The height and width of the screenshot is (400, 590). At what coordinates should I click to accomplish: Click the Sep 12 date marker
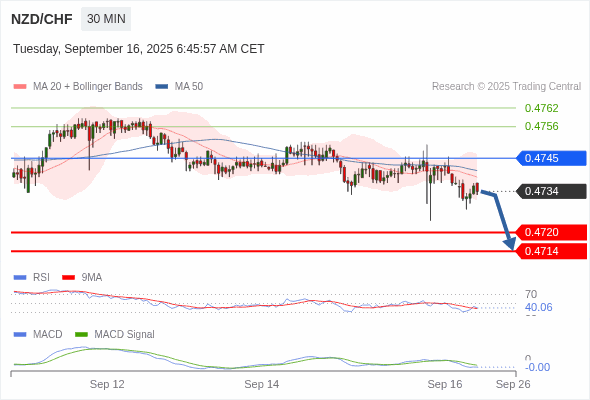point(107,384)
